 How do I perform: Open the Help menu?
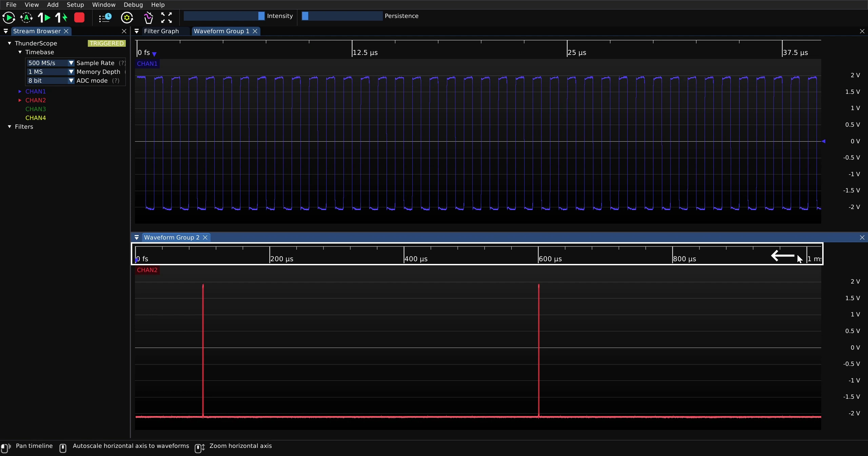pos(158,5)
